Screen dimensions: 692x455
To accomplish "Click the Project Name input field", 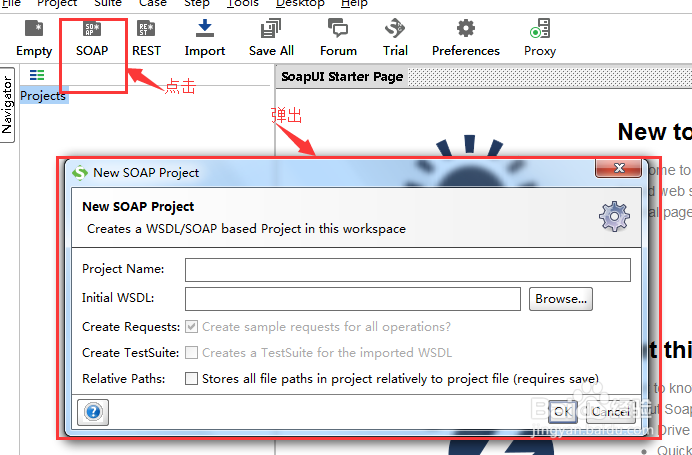I will click(x=408, y=270).
